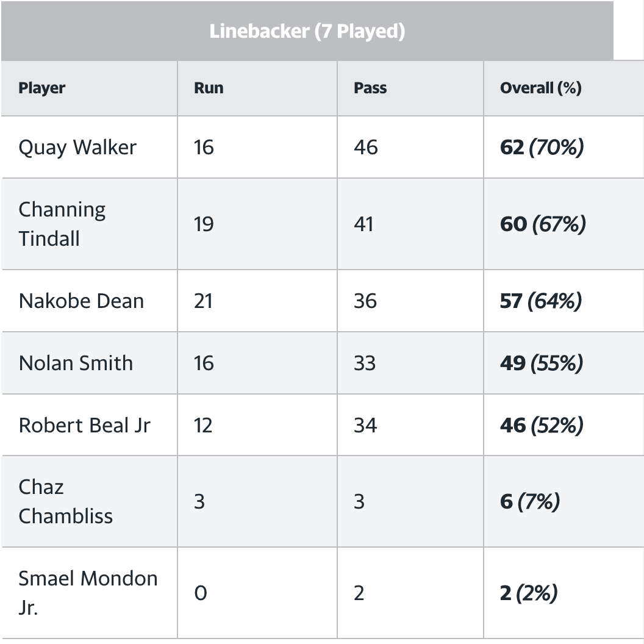
Task: Click Robert Beal Jr's overall 46 (52%)
Action: 542,425
